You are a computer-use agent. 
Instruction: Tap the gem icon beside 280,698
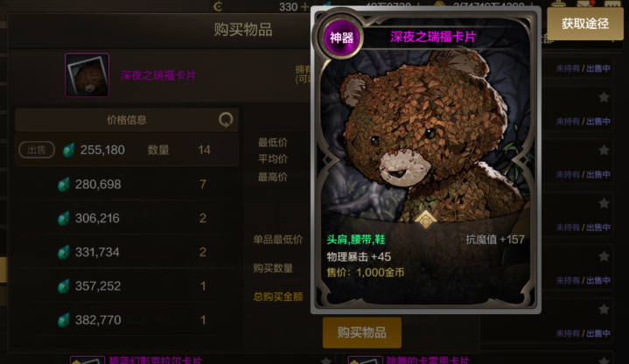click(64, 185)
